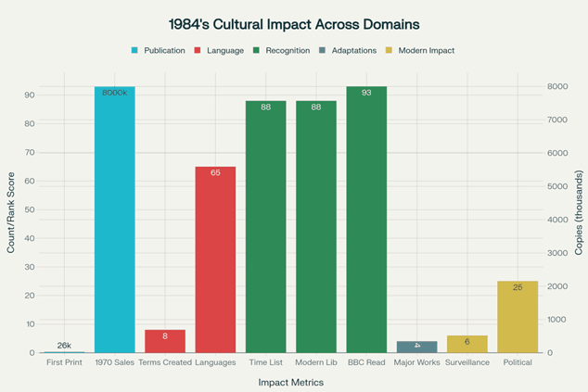Toggle the Language series legend label

click(x=226, y=50)
